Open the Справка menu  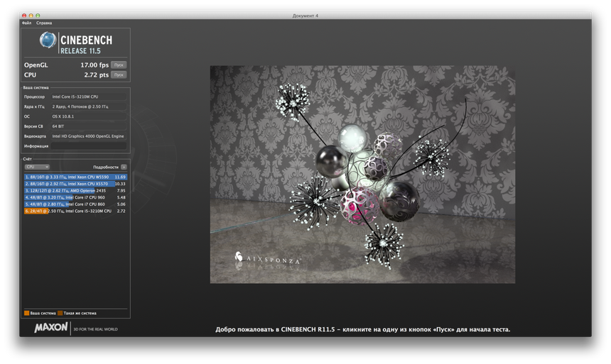pos(44,23)
